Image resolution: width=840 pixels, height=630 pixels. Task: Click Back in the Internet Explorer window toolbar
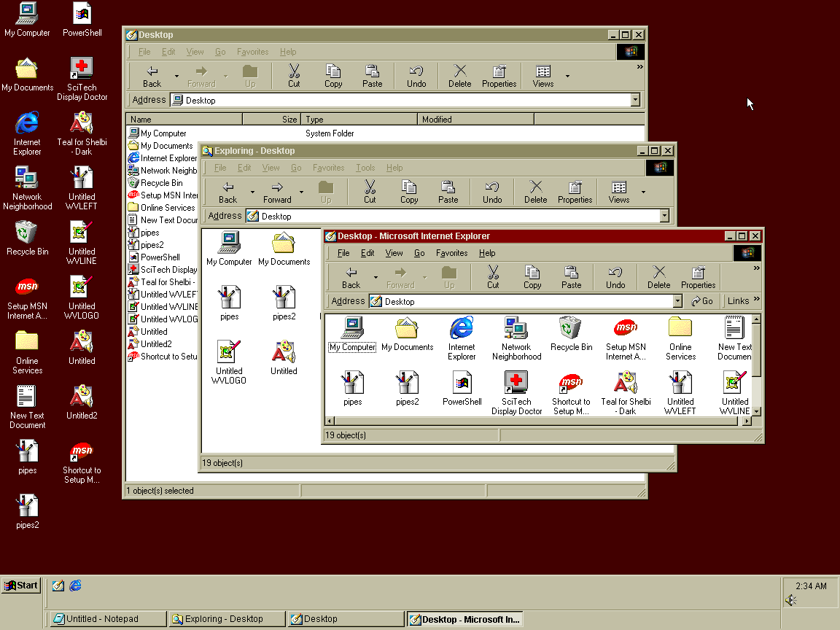tap(351, 278)
